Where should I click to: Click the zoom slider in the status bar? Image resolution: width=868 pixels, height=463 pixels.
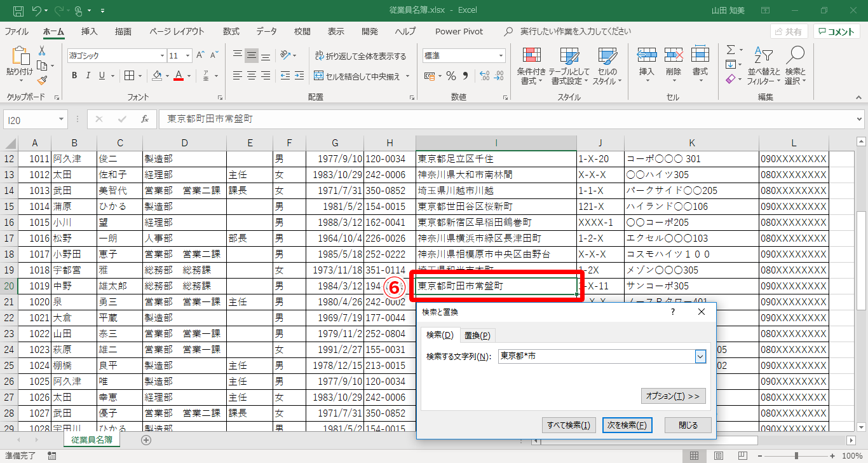click(797, 455)
